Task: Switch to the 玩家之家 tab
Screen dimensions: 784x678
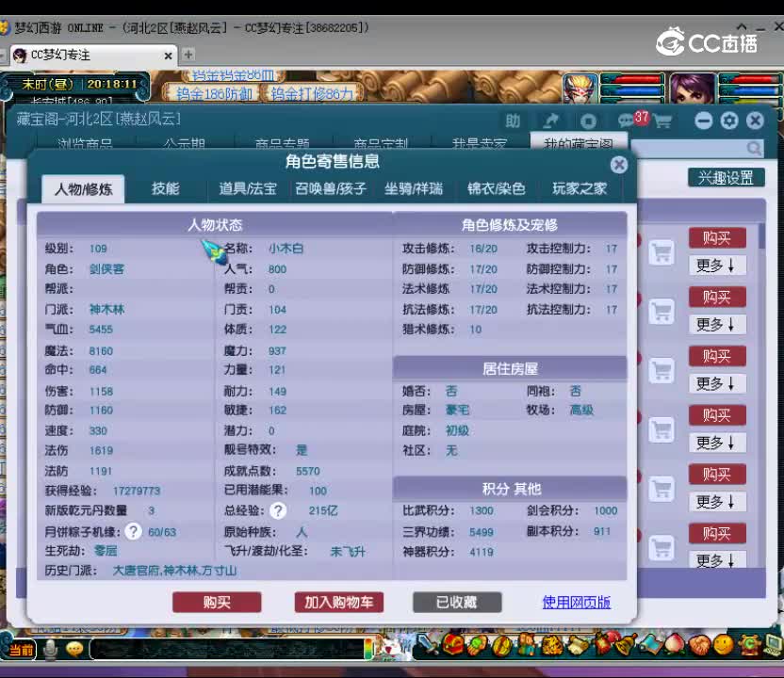Action: click(580, 189)
